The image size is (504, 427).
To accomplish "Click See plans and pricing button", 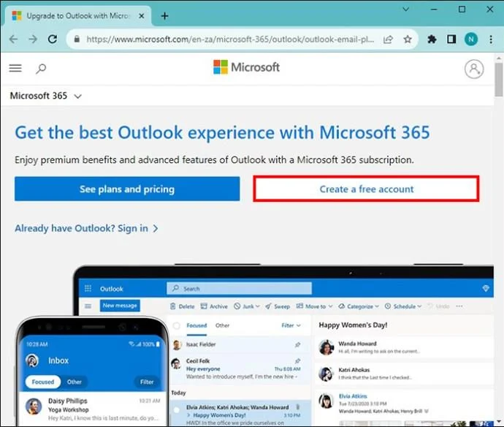I will tap(127, 189).
